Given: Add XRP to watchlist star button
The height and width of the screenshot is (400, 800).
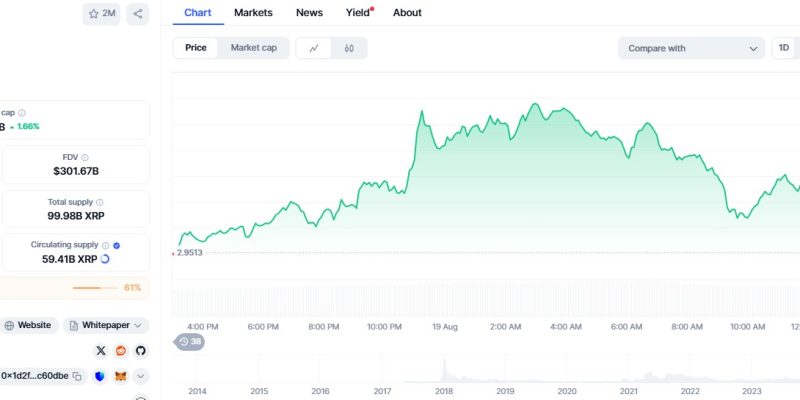Looking at the screenshot, I should pos(101,14).
